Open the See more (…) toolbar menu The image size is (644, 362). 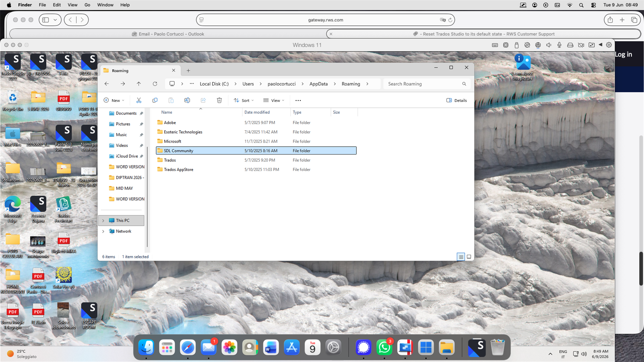(298, 101)
